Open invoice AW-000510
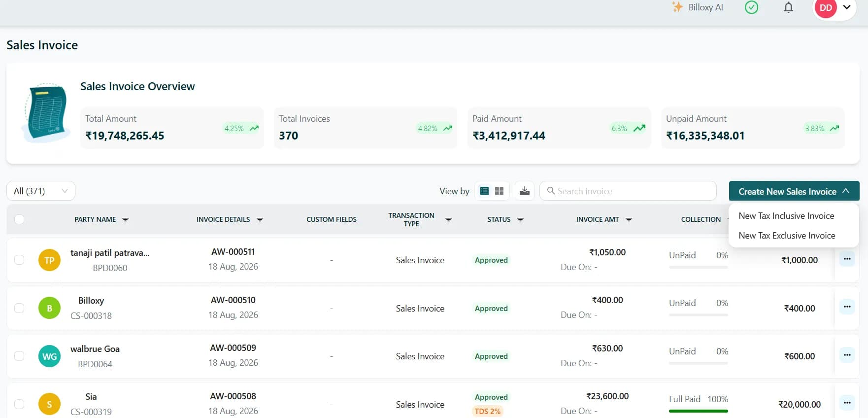This screenshot has height=418, width=868. [233, 300]
